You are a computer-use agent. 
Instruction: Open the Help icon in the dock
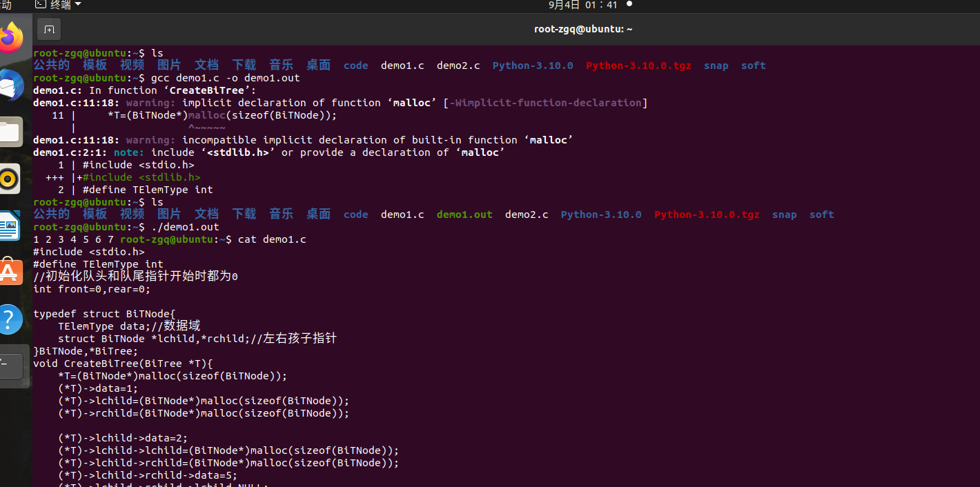point(10,319)
